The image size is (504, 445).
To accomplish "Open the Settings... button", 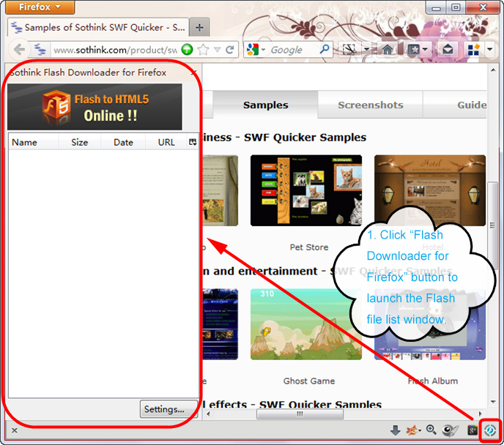I will coord(168,409).
